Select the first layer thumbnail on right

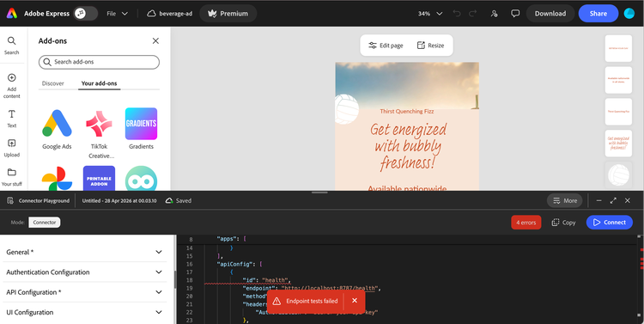(618, 48)
